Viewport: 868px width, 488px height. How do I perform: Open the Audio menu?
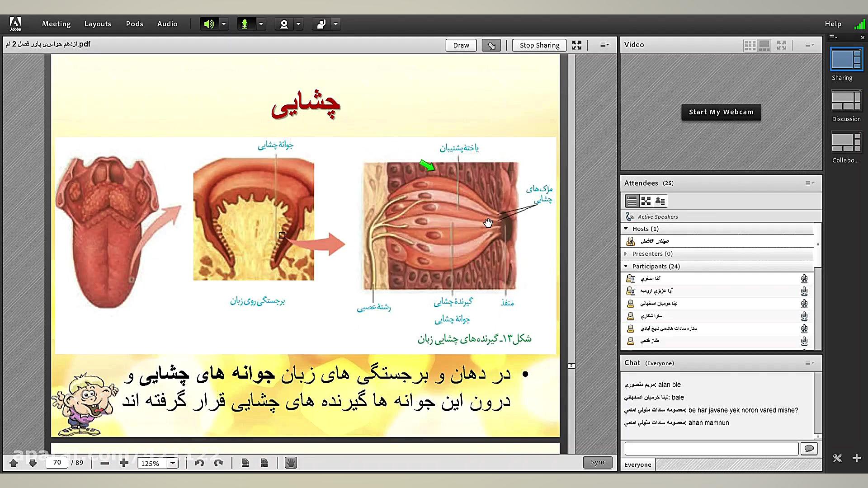point(167,24)
